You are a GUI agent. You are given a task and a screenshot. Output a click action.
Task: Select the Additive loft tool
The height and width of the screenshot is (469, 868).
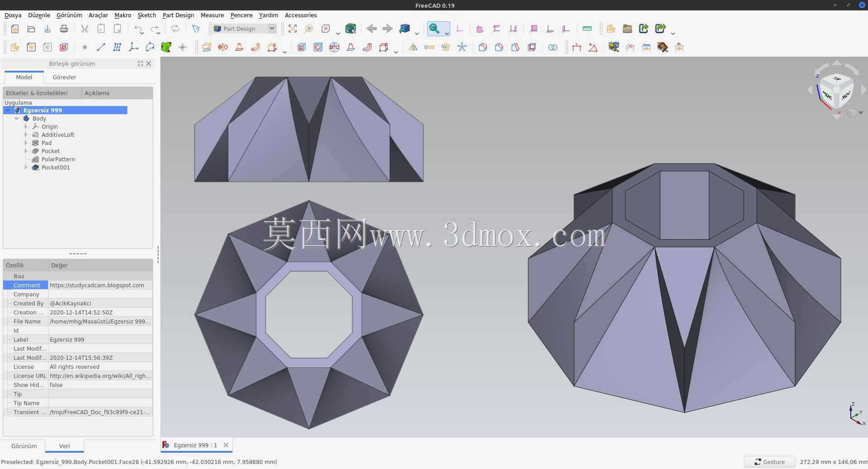pos(239,47)
